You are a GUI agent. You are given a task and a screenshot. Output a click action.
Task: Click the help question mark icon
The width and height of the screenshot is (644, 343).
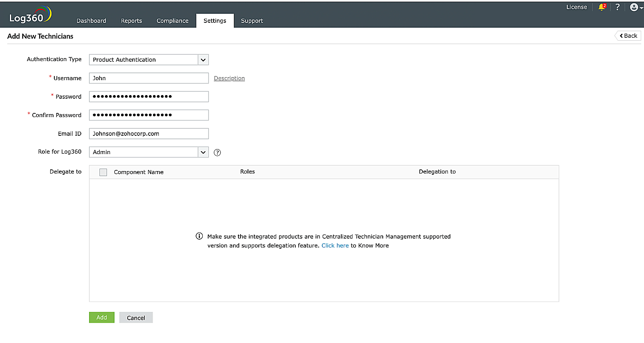(x=617, y=7)
